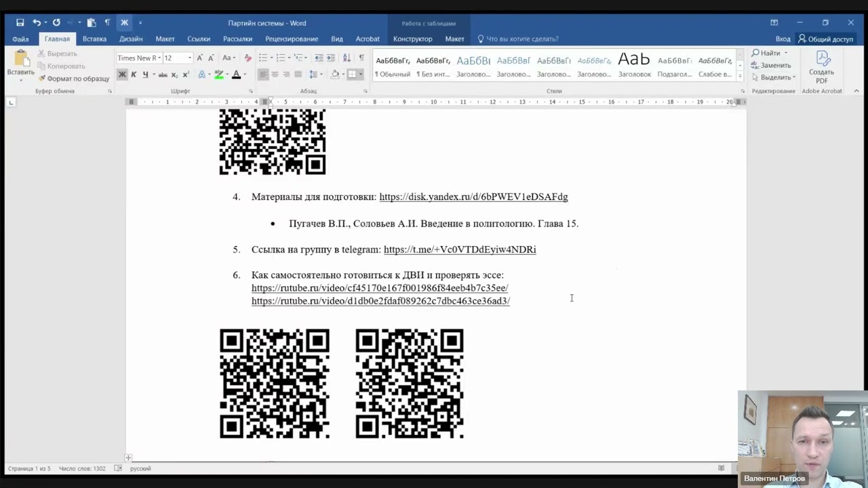Click Копировать (copy) in the clipboard group
Image resolution: width=868 pixels, height=488 pixels.
(x=60, y=66)
